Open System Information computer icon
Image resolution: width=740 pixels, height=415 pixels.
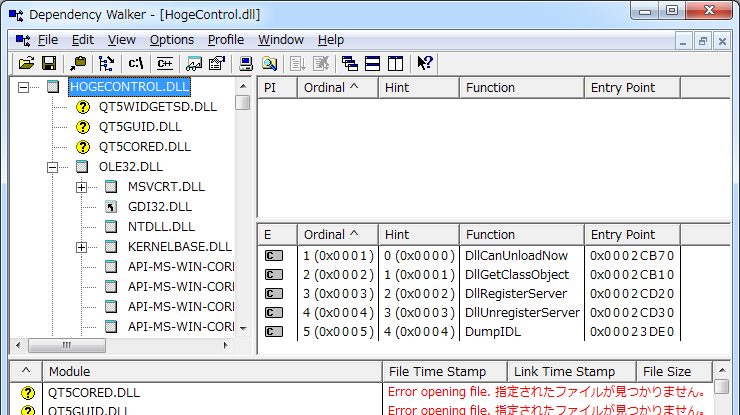246,63
